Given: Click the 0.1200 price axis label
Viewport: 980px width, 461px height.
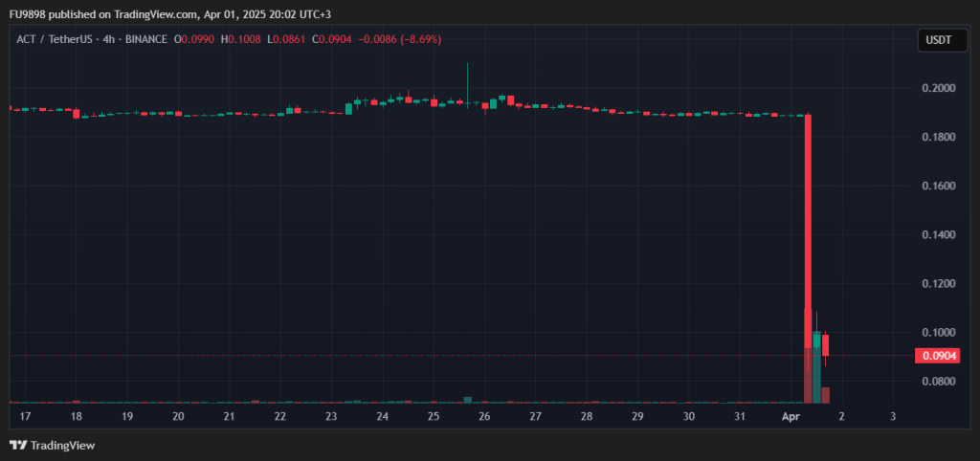Looking at the screenshot, I should pyautogui.click(x=939, y=284).
